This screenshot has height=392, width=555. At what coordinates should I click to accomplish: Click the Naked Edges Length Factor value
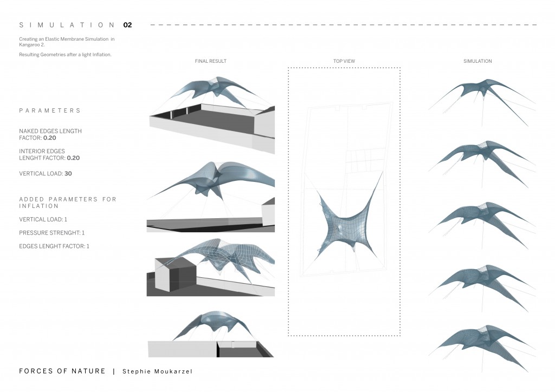coord(49,138)
